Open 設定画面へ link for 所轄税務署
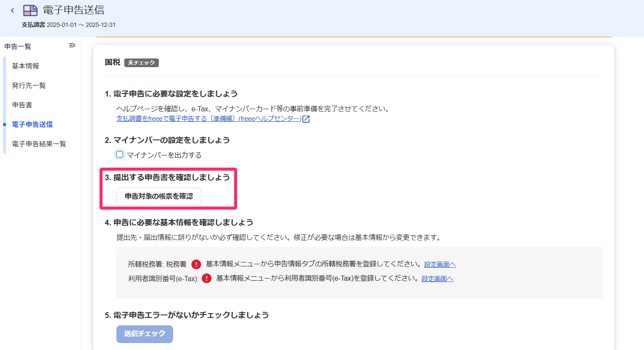Image resolution: width=644 pixels, height=350 pixels. (x=440, y=264)
